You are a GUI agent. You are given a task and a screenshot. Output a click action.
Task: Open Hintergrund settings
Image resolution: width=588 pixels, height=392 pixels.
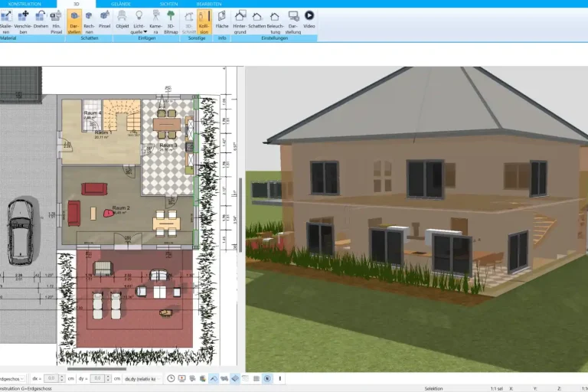click(x=240, y=22)
